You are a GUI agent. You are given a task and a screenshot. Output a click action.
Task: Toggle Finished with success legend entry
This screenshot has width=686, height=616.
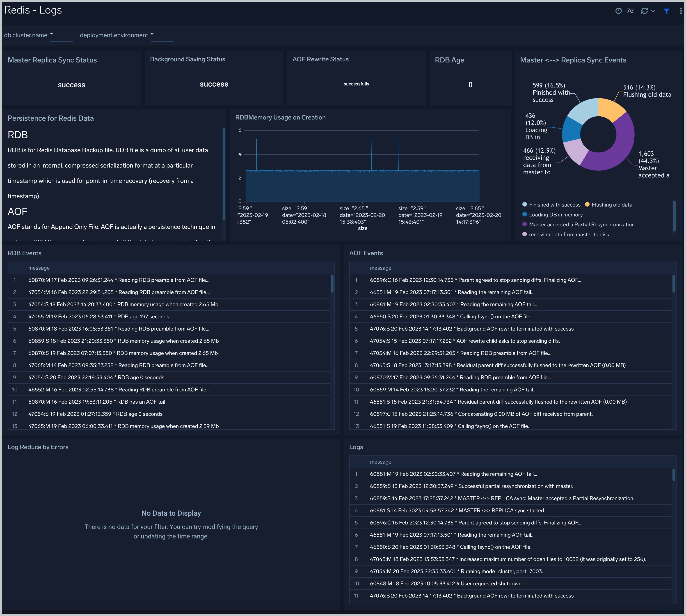(x=551, y=205)
